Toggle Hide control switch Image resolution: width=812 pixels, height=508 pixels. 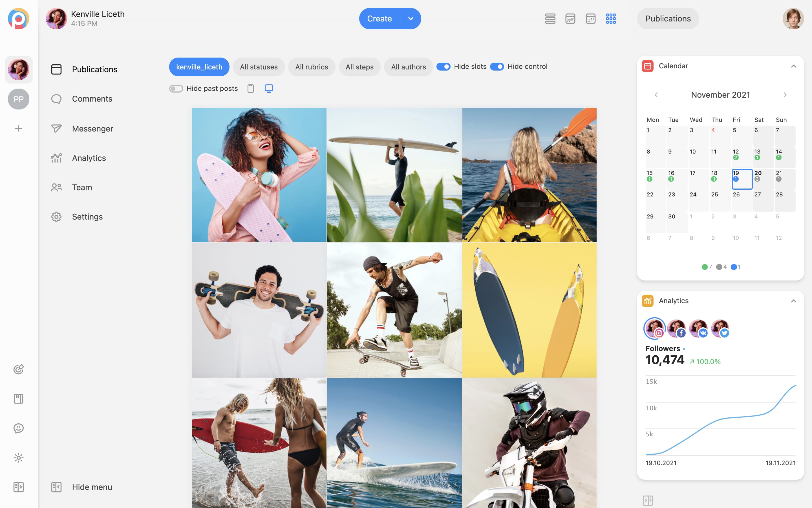point(497,67)
